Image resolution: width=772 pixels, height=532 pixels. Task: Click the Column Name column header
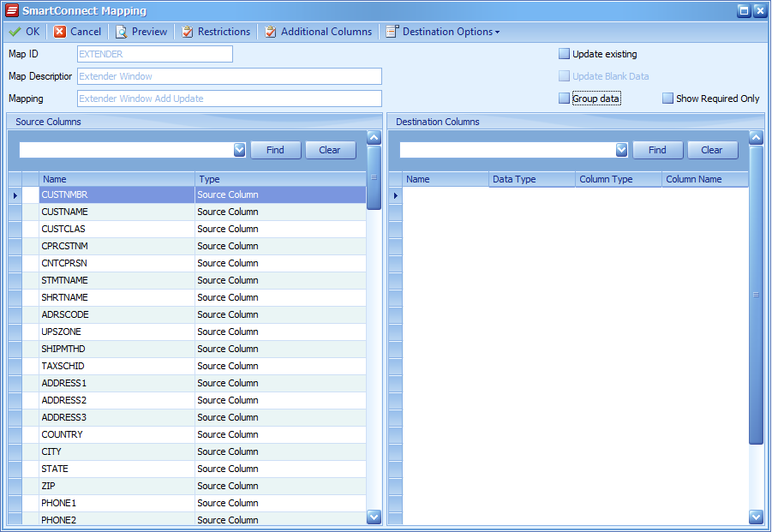pos(705,179)
